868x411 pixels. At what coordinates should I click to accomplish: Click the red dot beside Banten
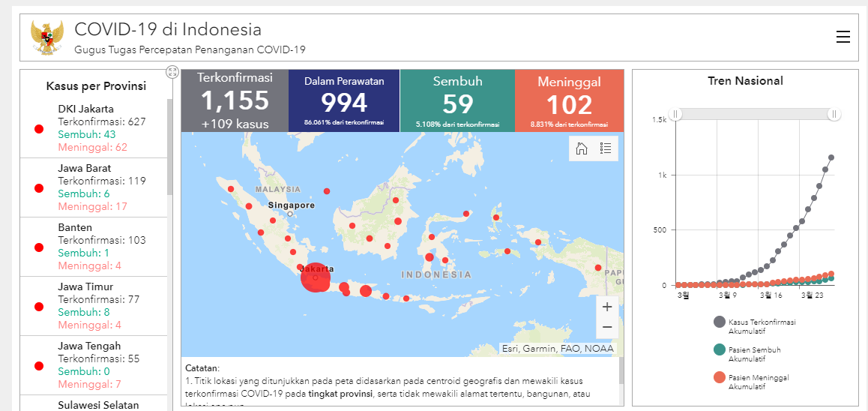pos(39,247)
